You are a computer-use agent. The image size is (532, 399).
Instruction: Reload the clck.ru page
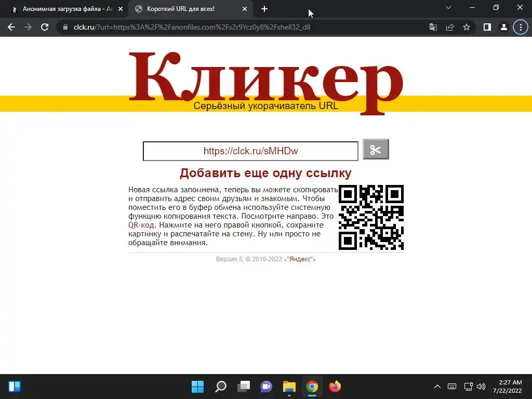45,27
